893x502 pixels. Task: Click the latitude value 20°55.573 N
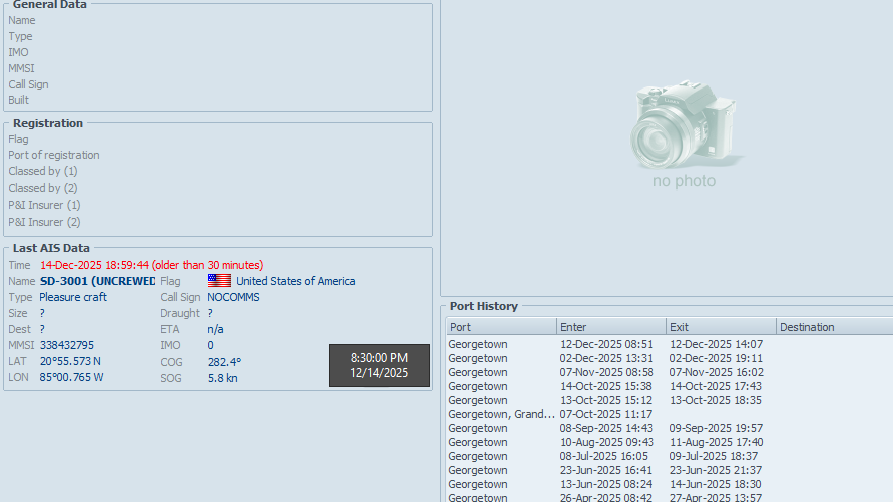pos(70,361)
